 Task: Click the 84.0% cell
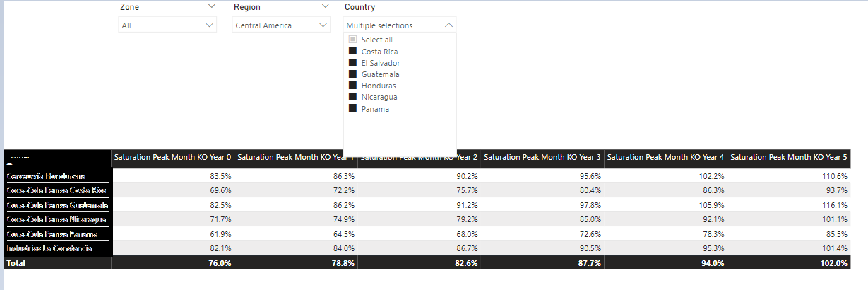[296, 248]
